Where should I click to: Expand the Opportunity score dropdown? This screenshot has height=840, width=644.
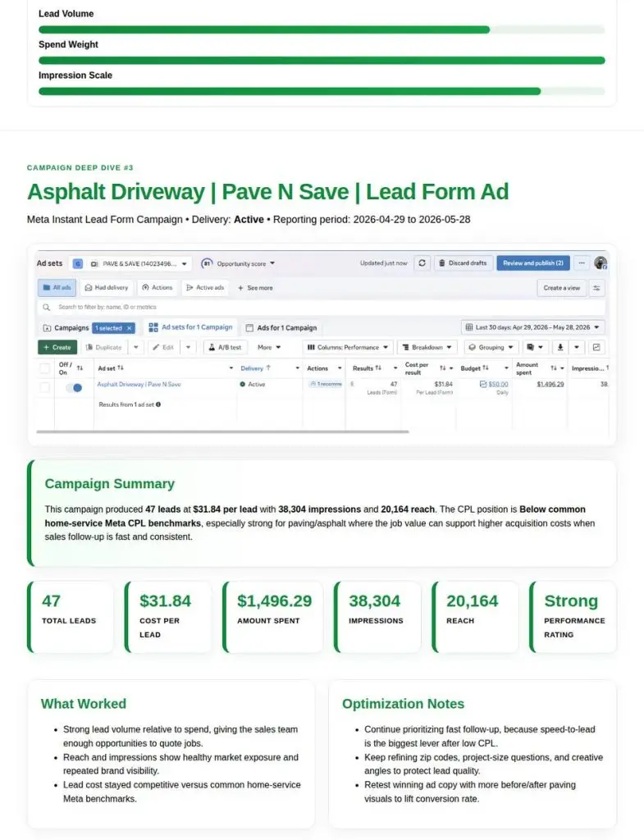pos(272,263)
